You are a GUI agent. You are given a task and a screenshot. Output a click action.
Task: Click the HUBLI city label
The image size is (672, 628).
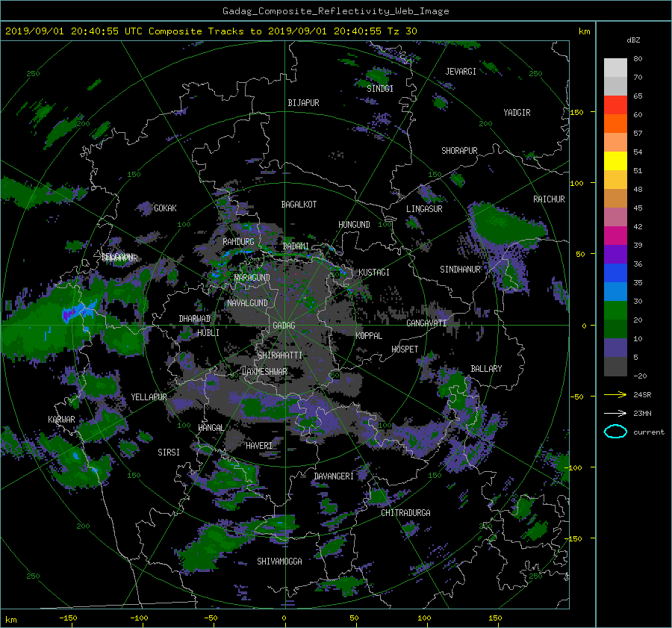(208, 332)
